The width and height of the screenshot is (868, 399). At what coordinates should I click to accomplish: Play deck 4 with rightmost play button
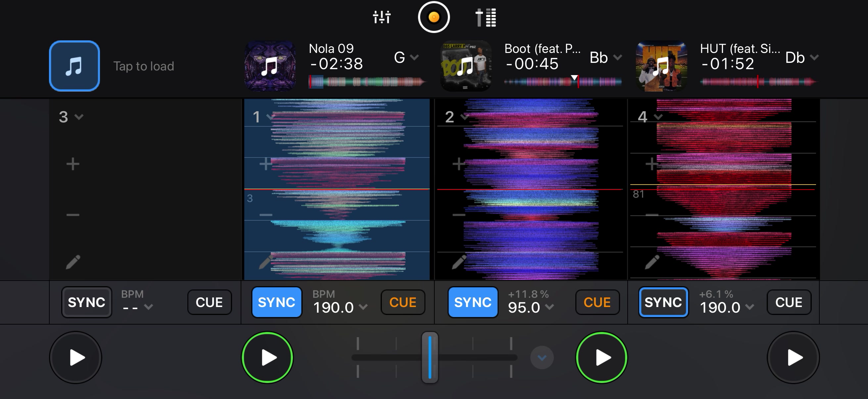point(794,357)
